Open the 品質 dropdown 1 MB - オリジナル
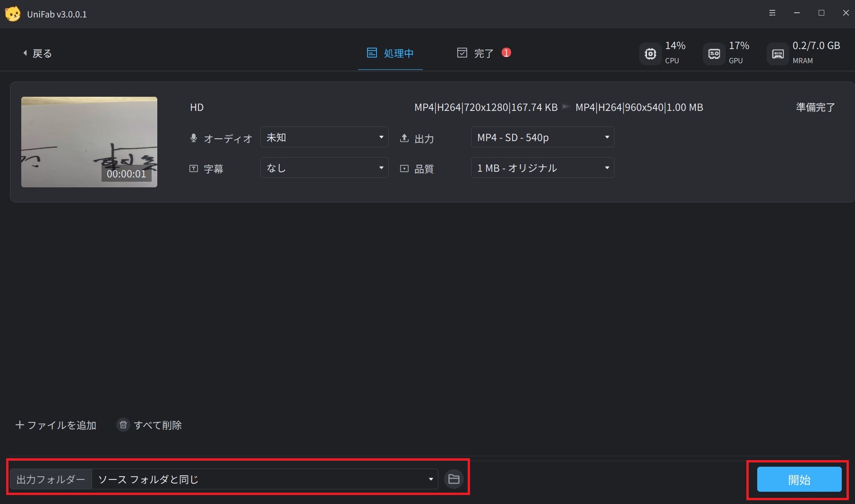 (543, 168)
